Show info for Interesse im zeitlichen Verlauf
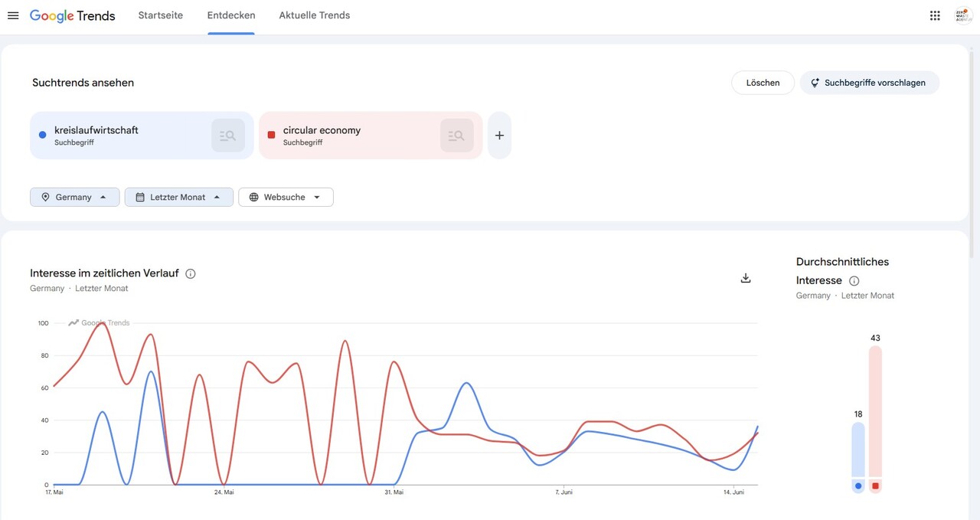The width and height of the screenshot is (980, 520). (191, 273)
